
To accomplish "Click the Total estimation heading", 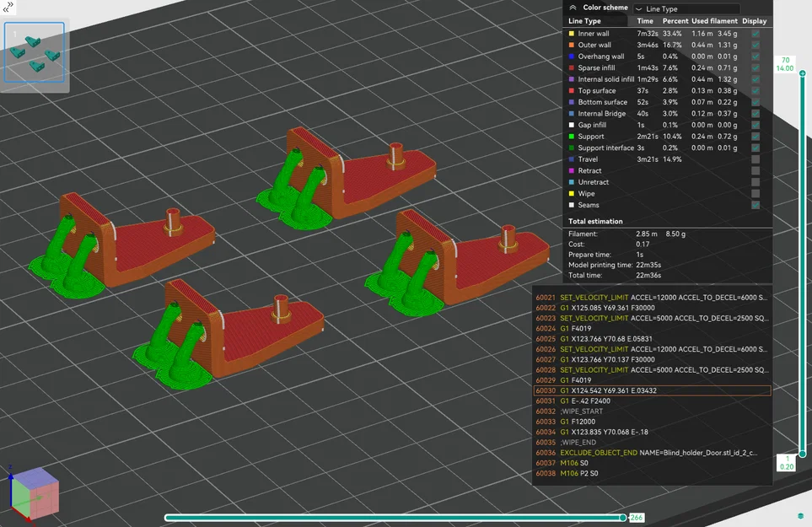I will click(x=595, y=222).
